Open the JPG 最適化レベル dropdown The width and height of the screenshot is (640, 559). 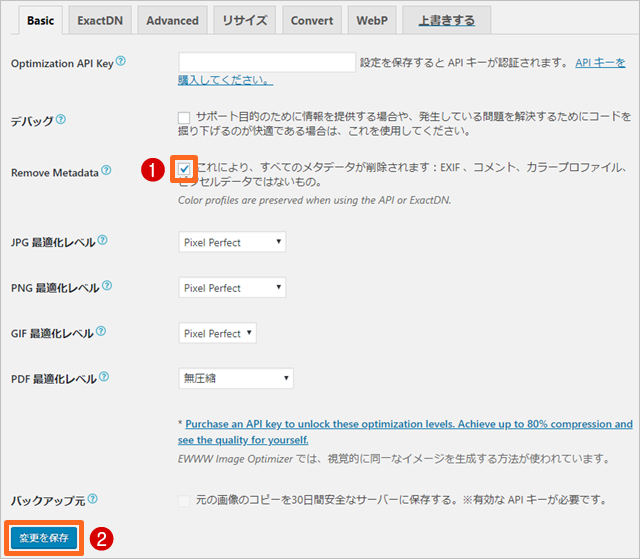pos(233,242)
